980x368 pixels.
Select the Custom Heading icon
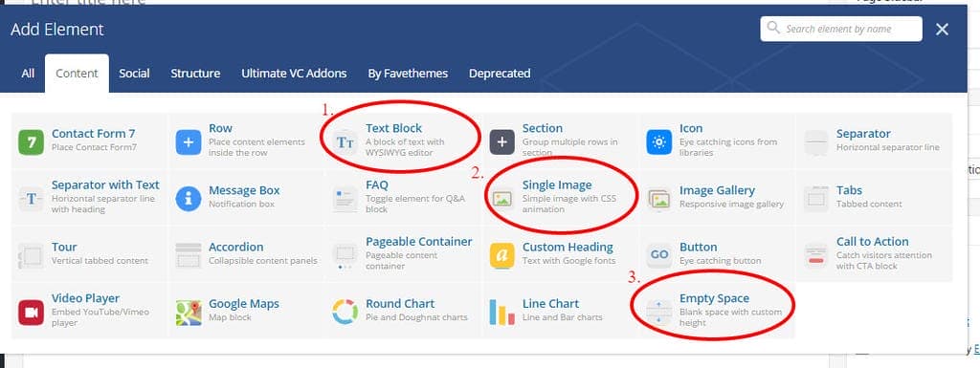click(x=501, y=255)
